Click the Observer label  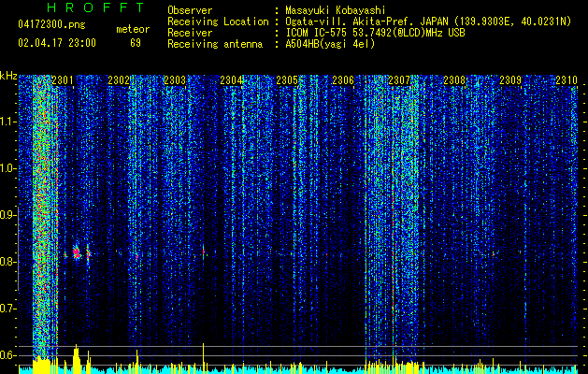point(190,10)
